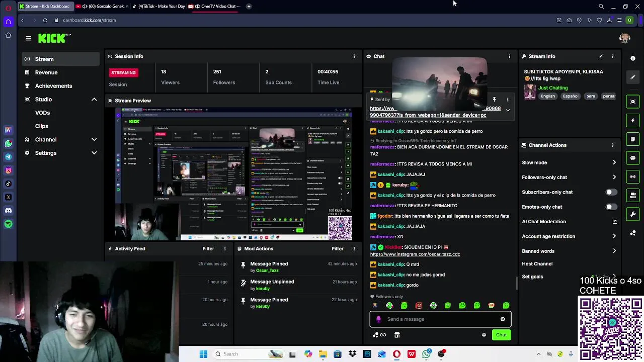Toggle the wrench widget in right rail

coord(633,214)
